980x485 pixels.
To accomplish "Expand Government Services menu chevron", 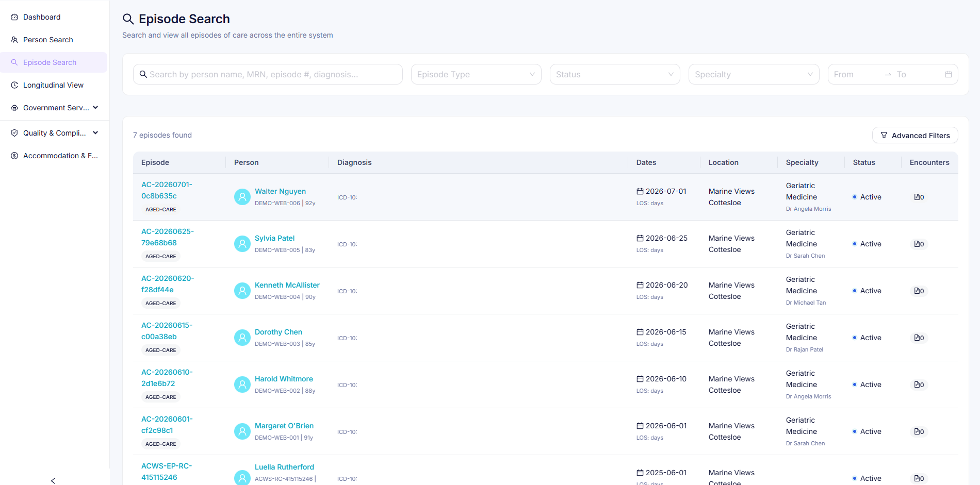I will click(95, 108).
